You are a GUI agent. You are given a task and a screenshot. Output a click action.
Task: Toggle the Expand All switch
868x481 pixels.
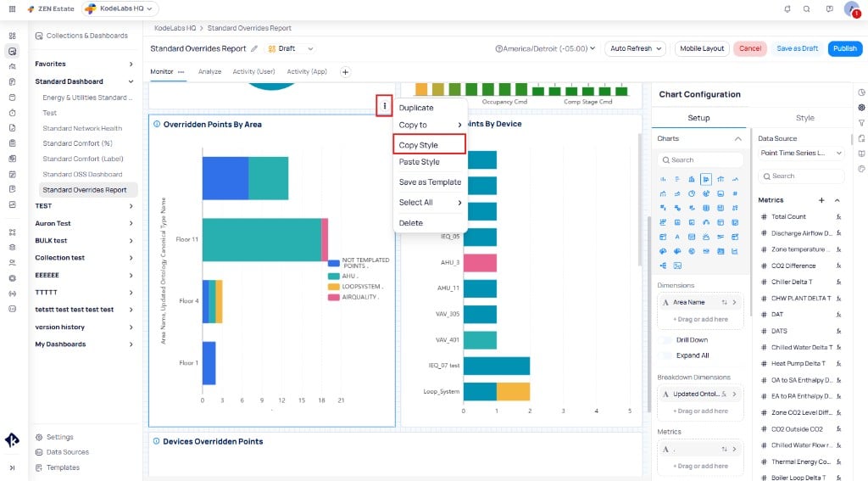point(665,355)
